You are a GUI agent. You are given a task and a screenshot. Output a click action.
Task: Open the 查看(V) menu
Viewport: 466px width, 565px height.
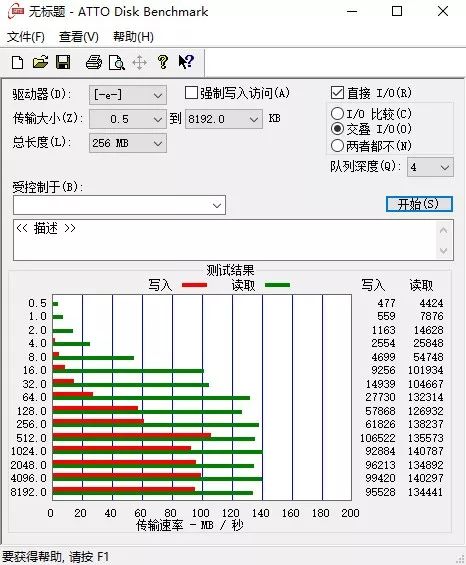tap(79, 37)
